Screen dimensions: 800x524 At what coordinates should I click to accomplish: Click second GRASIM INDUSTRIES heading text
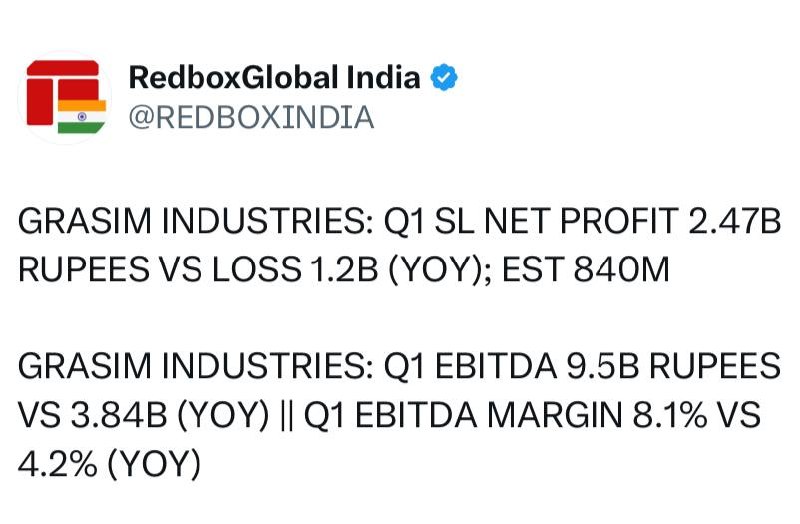pos(196,366)
